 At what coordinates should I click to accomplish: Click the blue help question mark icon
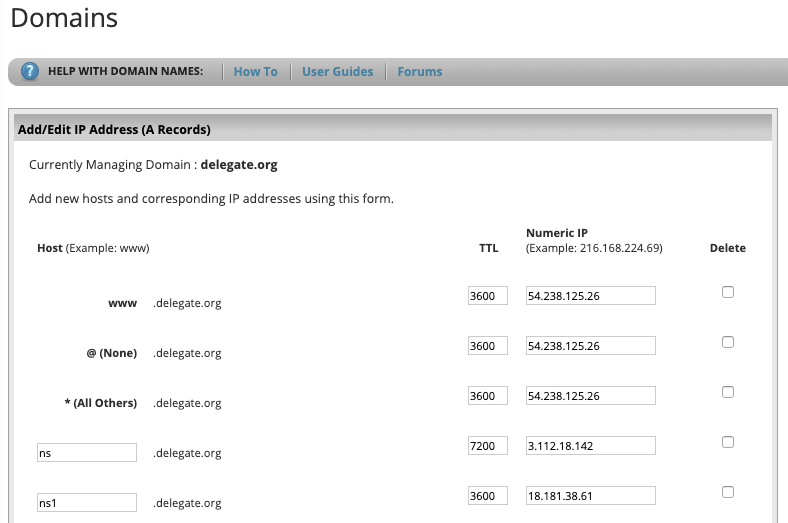click(30, 72)
